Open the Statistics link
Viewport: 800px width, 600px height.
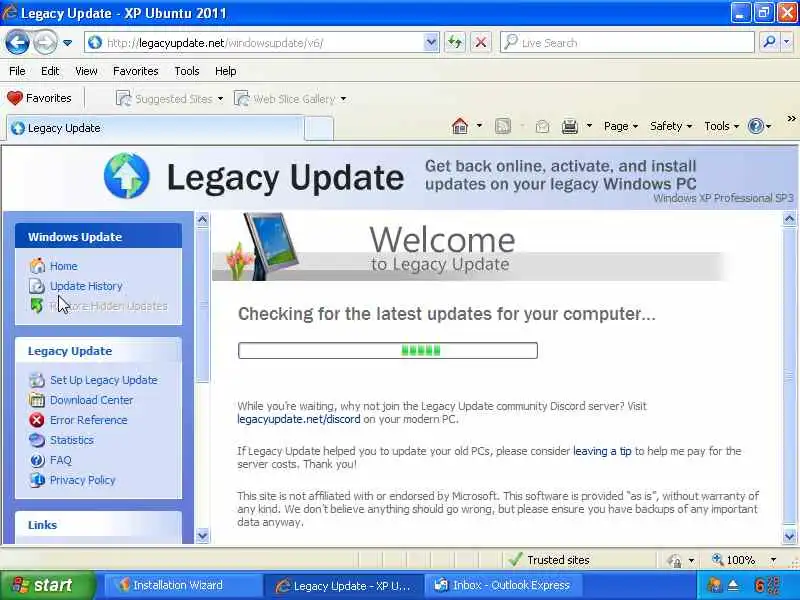tap(71, 440)
